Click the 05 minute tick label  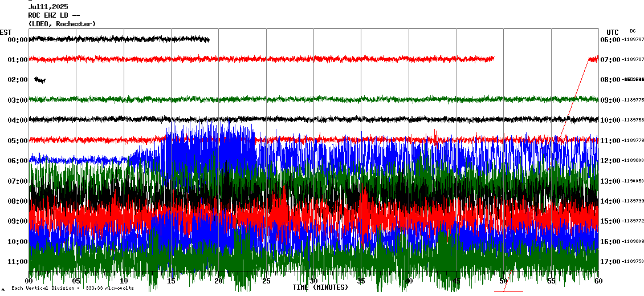tap(76, 281)
